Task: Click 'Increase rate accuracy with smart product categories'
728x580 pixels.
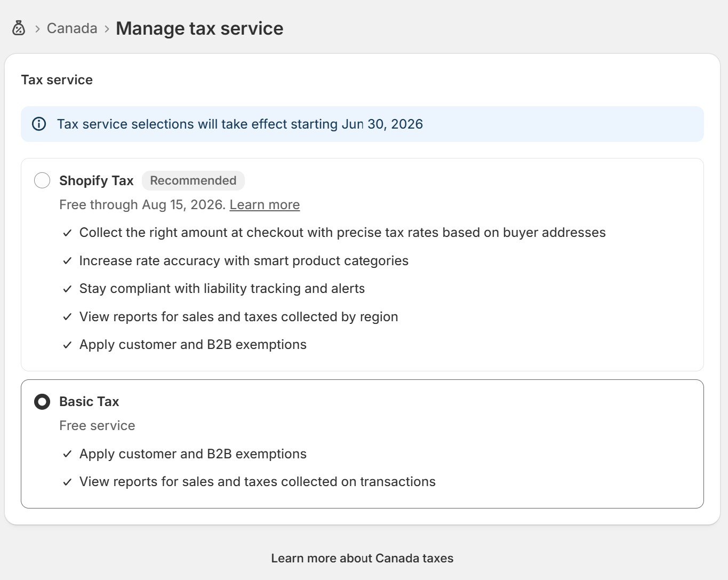Action: pyautogui.click(x=244, y=261)
